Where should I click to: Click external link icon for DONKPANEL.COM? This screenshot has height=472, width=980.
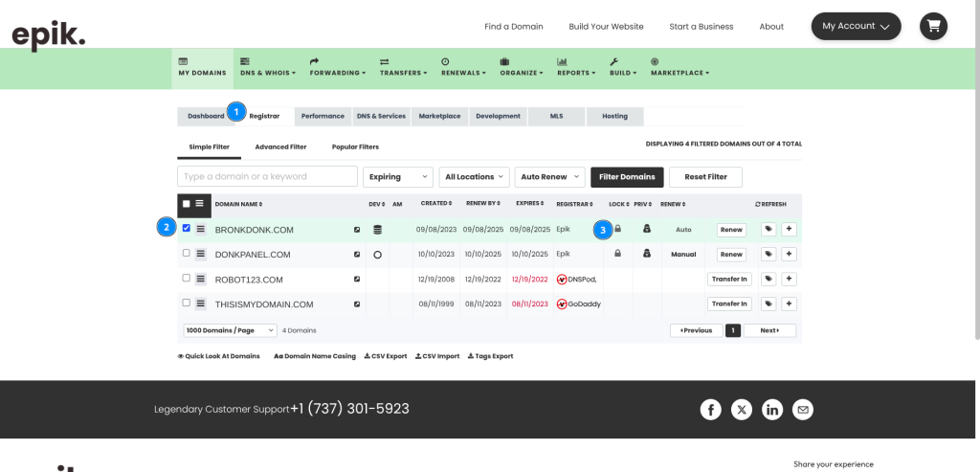point(357,255)
